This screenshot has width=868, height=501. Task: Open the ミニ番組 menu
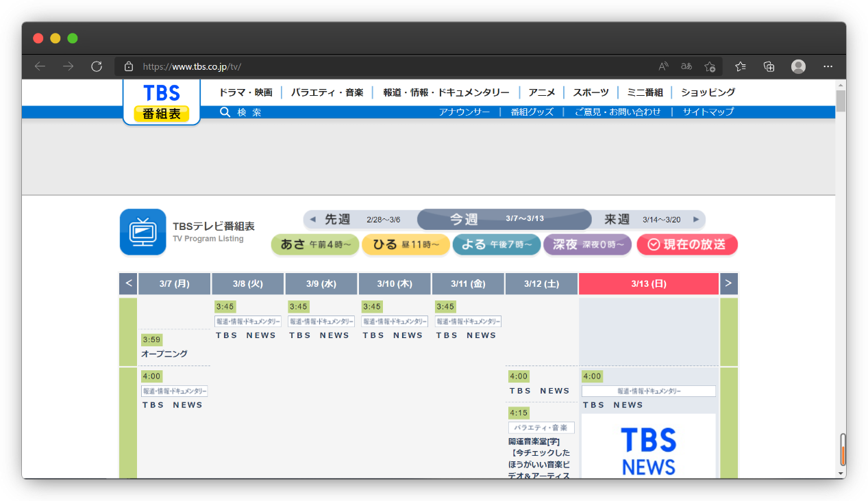(645, 92)
